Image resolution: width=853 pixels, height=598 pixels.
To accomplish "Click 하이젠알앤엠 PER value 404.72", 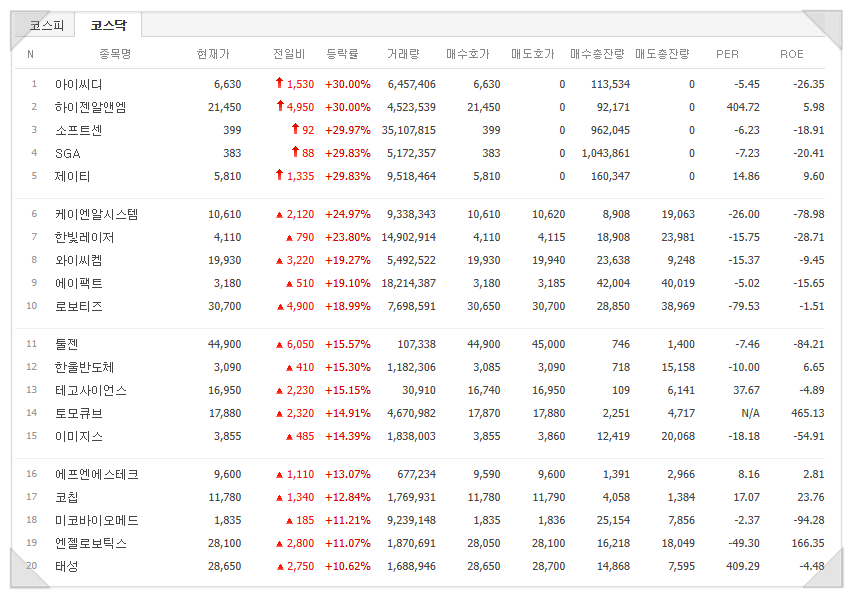I will pos(743,107).
